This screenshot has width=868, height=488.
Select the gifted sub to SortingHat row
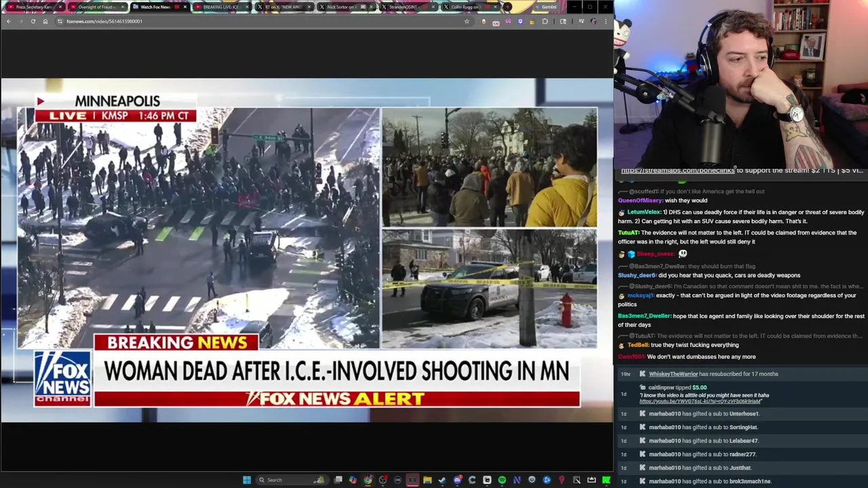[743, 427]
